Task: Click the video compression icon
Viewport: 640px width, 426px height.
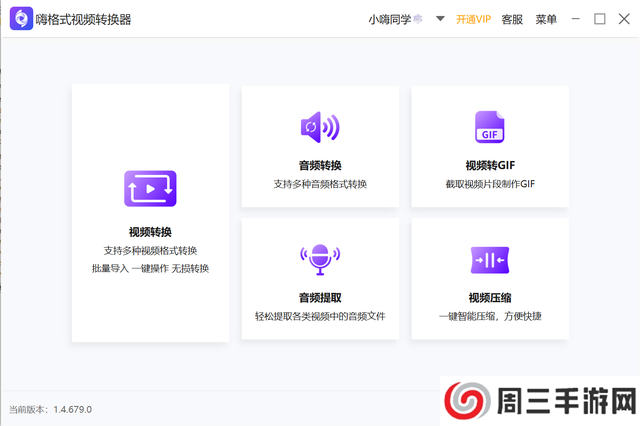Action: click(490, 259)
